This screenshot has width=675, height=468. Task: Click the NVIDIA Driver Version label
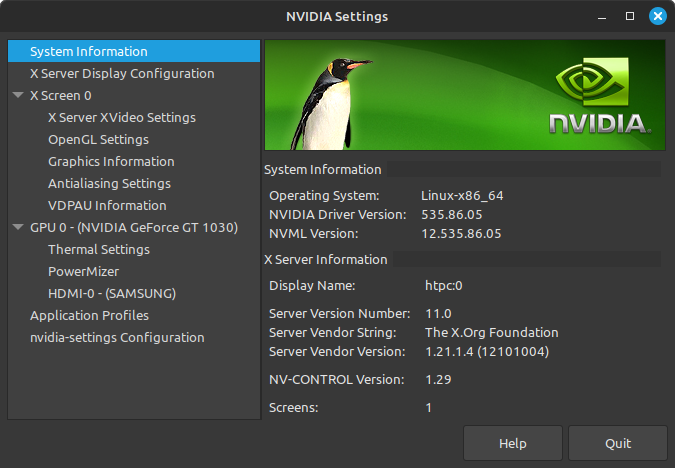[x=338, y=214]
